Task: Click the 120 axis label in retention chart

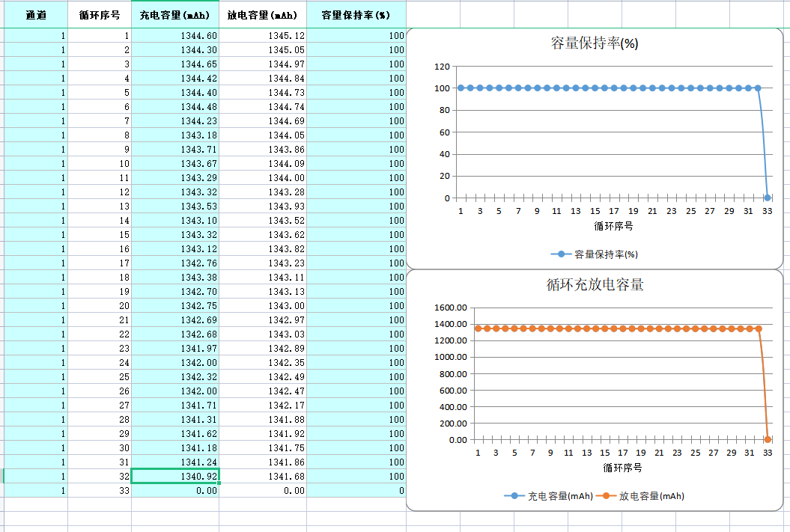Action: coord(442,67)
